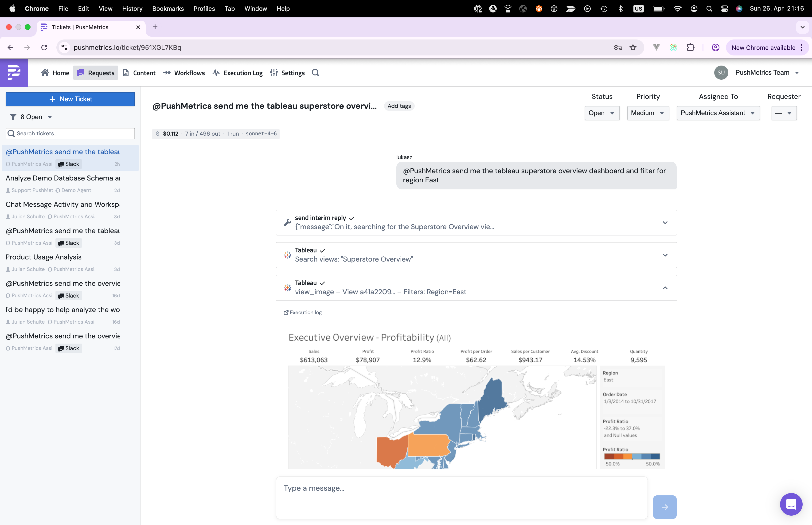The width and height of the screenshot is (812, 525).
Task: Close the Tickets PushMetrics browser tab
Action: tap(138, 27)
